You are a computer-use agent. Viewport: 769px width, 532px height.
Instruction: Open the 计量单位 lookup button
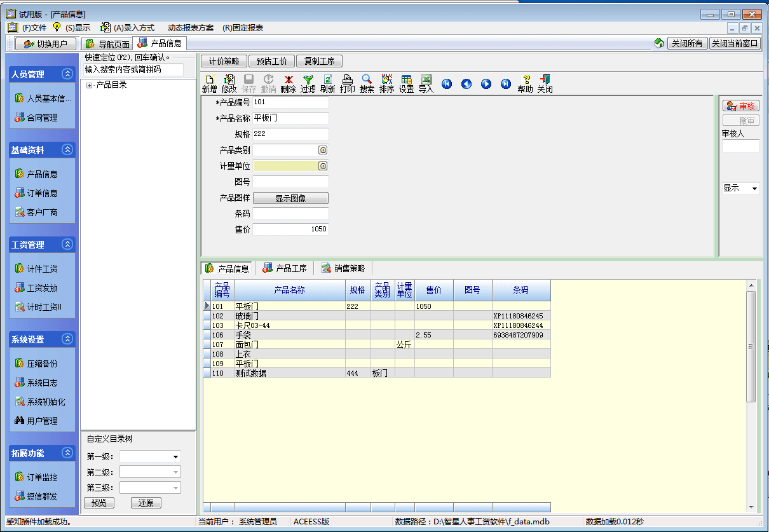pos(323,166)
